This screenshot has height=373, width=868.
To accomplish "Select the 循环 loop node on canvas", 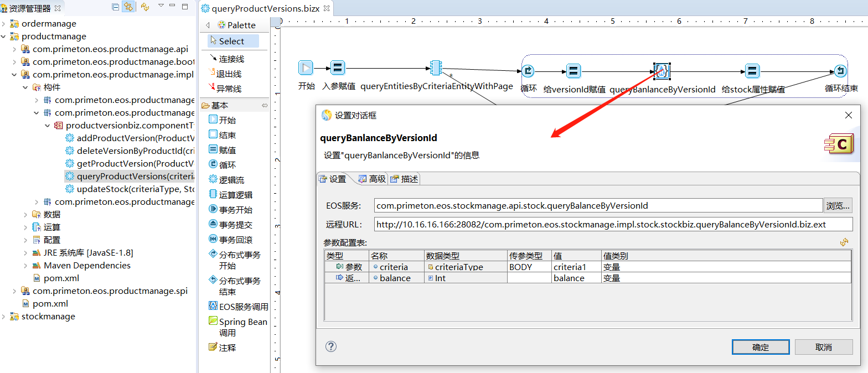I will point(528,71).
